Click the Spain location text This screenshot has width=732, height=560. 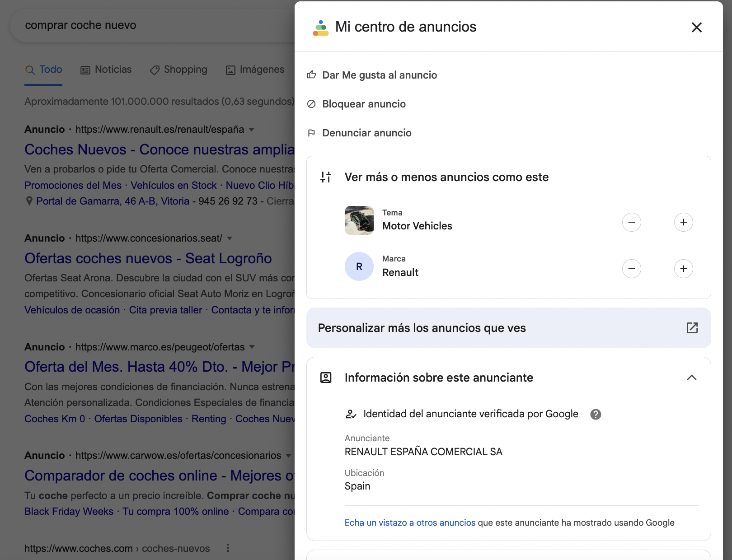(357, 486)
